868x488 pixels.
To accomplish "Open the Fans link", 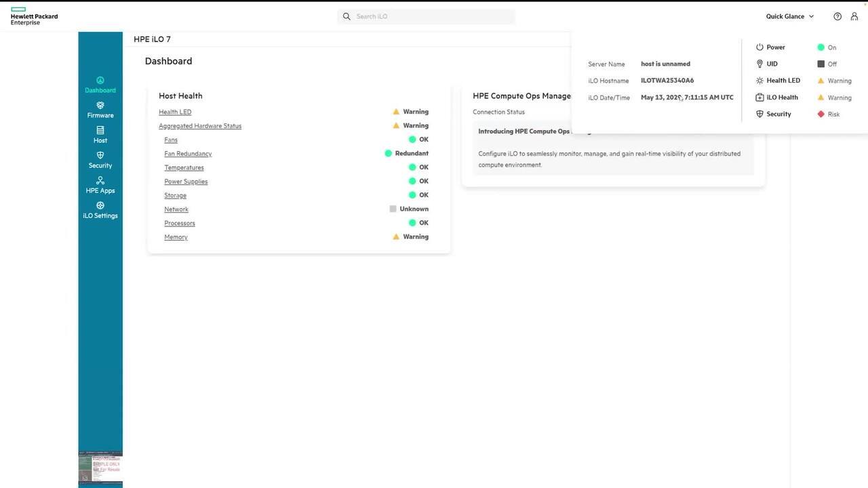I will pos(171,140).
